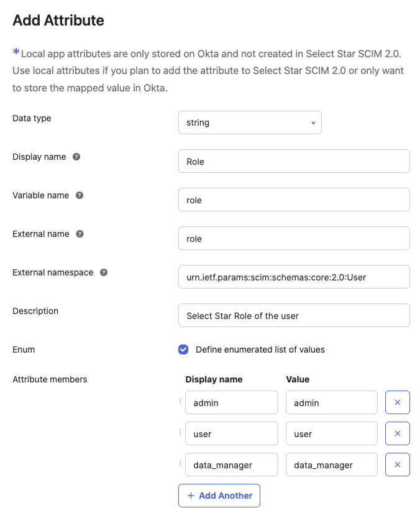Click the help icon beside Variable name
The height and width of the screenshot is (518, 420).
pos(80,195)
